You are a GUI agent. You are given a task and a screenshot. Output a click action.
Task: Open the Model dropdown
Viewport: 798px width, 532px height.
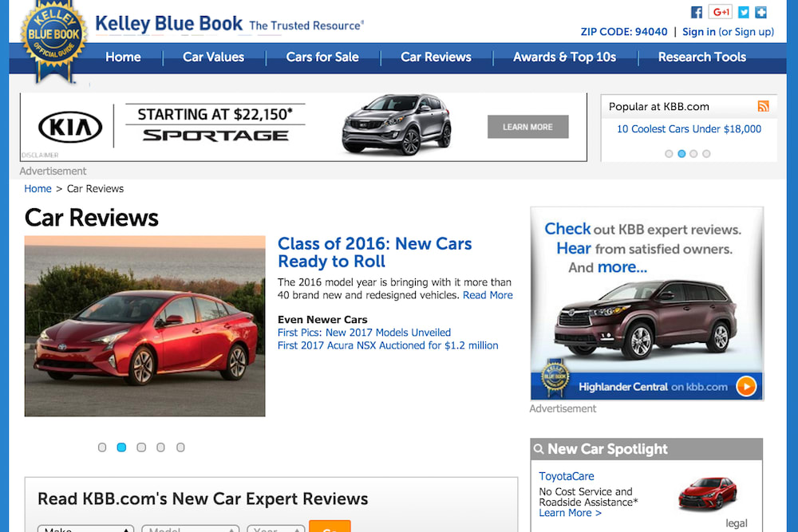click(x=191, y=529)
